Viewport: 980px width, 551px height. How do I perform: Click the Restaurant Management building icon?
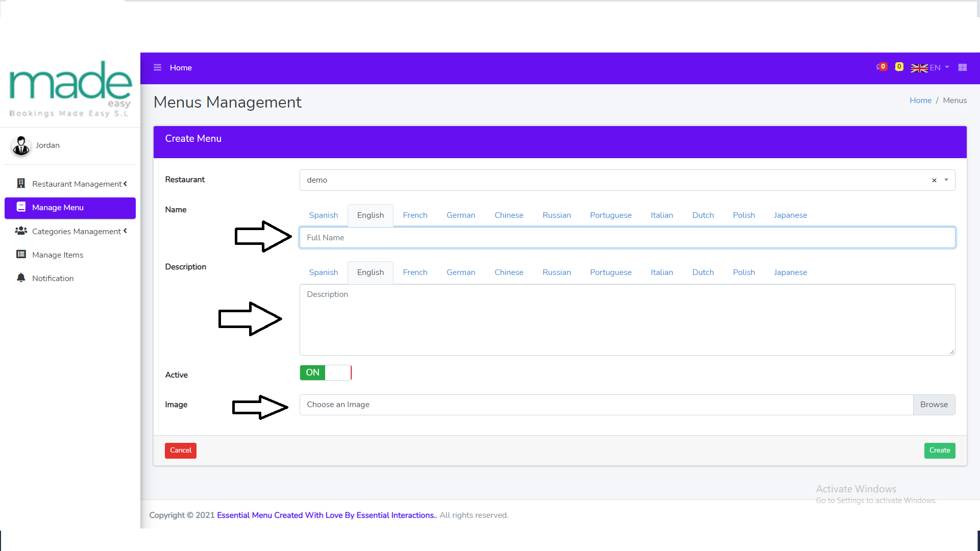coord(21,183)
